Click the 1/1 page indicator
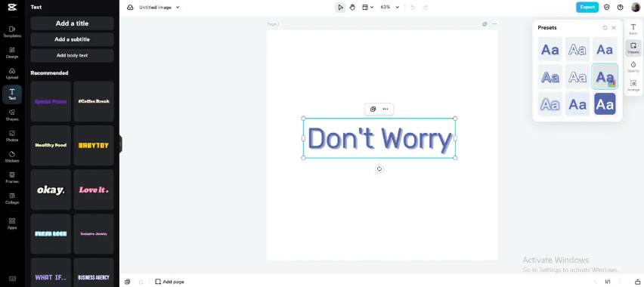The image size is (644, 287). click(608, 282)
